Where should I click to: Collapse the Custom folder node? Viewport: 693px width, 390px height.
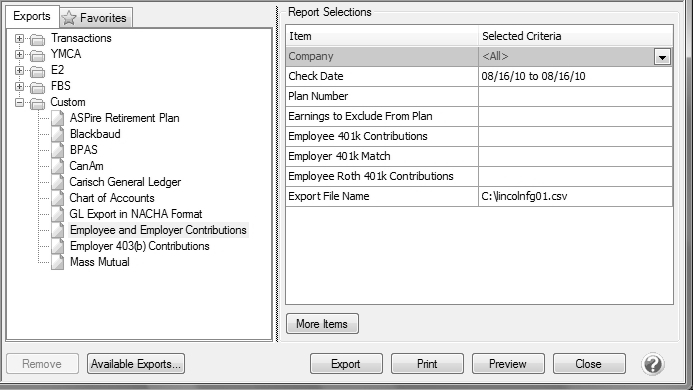[x=19, y=102]
